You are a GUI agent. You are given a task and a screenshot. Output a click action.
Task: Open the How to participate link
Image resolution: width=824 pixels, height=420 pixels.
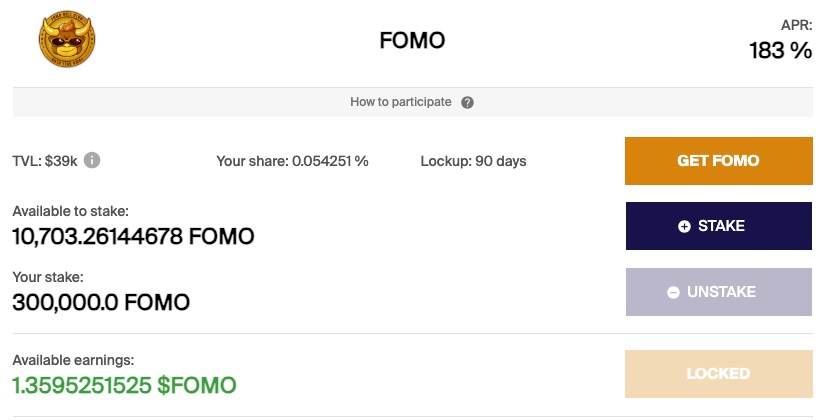pos(400,102)
